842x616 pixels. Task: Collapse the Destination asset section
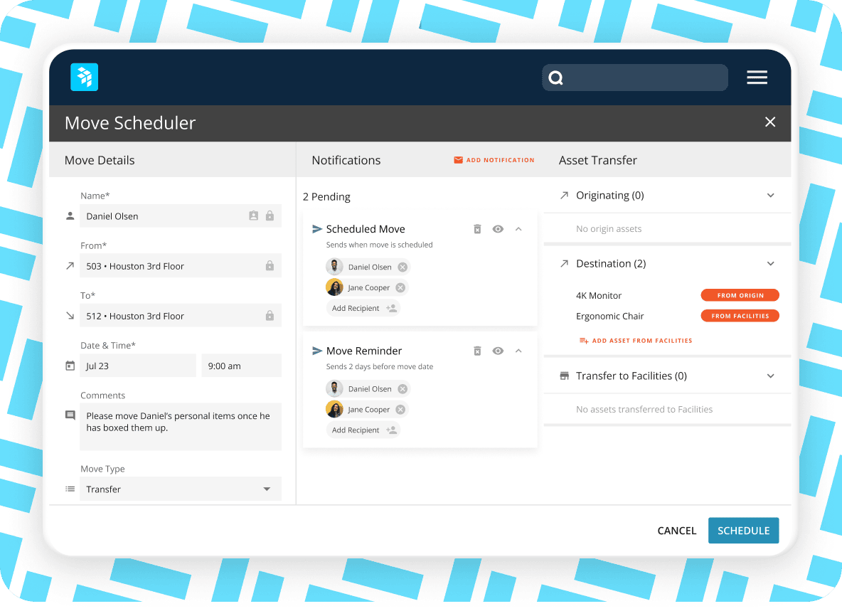(x=771, y=263)
